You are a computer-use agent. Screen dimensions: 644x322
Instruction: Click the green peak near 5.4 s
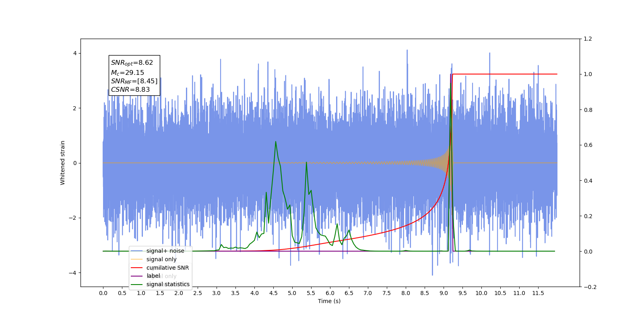pyautogui.click(x=307, y=163)
